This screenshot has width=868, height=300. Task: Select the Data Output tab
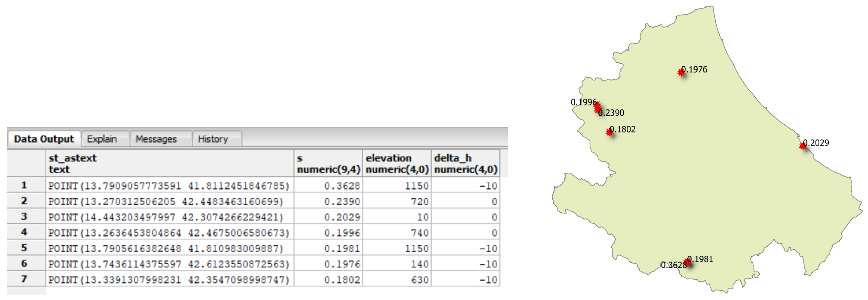tap(44, 139)
